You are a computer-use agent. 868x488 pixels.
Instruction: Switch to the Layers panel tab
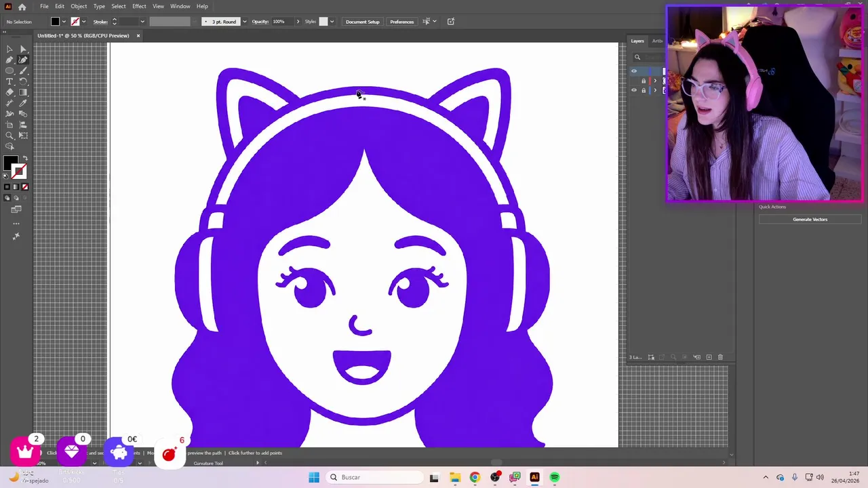pos(637,41)
